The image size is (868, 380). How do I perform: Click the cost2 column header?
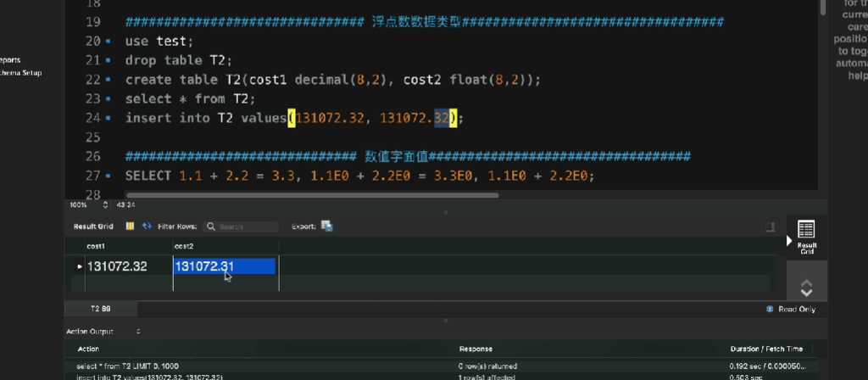tap(225, 246)
